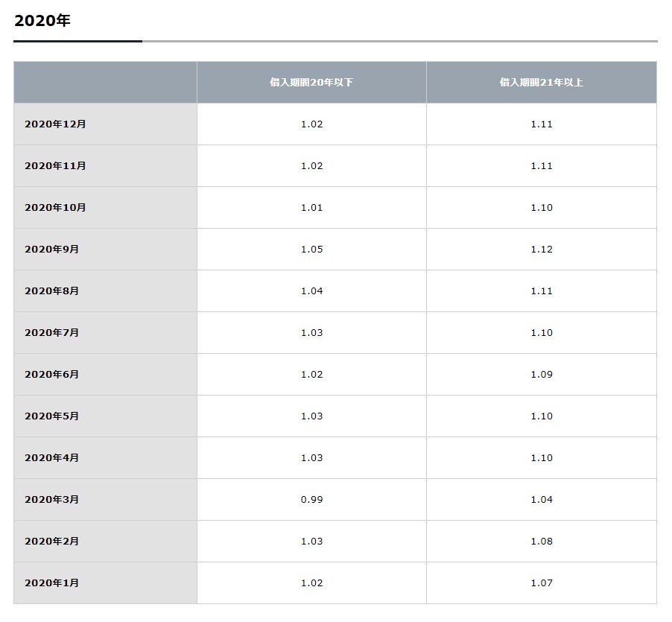The width and height of the screenshot is (672, 622).
Task: Click the 1.05 rate for 2020年9月
Action: tap(311, 250)
